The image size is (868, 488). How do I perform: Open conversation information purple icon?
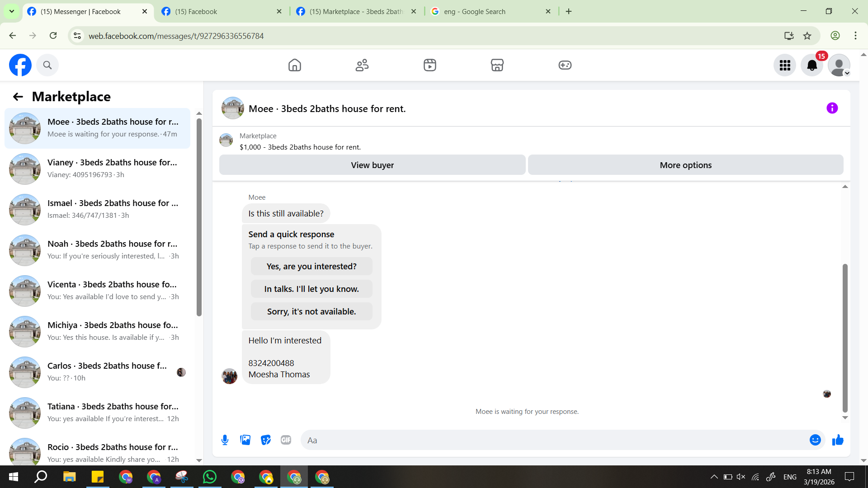(x=832, y=108)
